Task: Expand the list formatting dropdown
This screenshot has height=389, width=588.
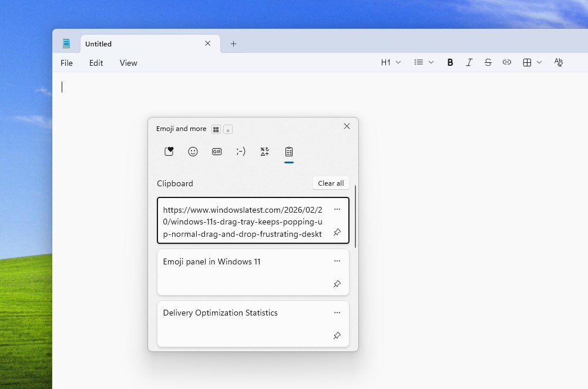Action: [x=424, y=62]
